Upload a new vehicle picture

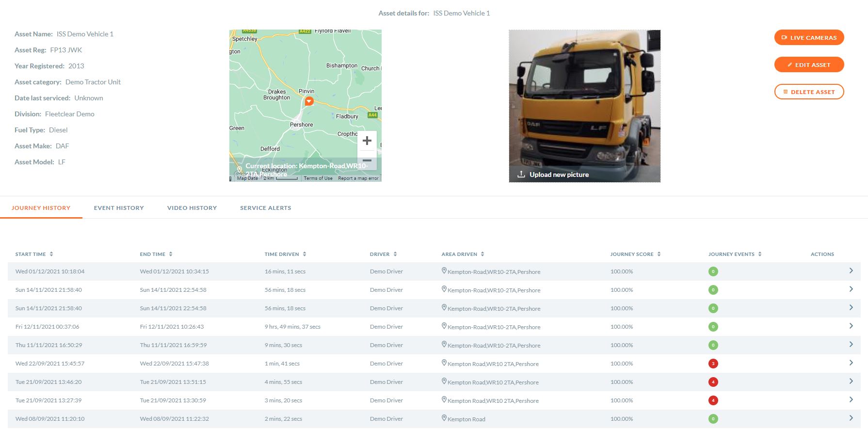pos(553,175)
